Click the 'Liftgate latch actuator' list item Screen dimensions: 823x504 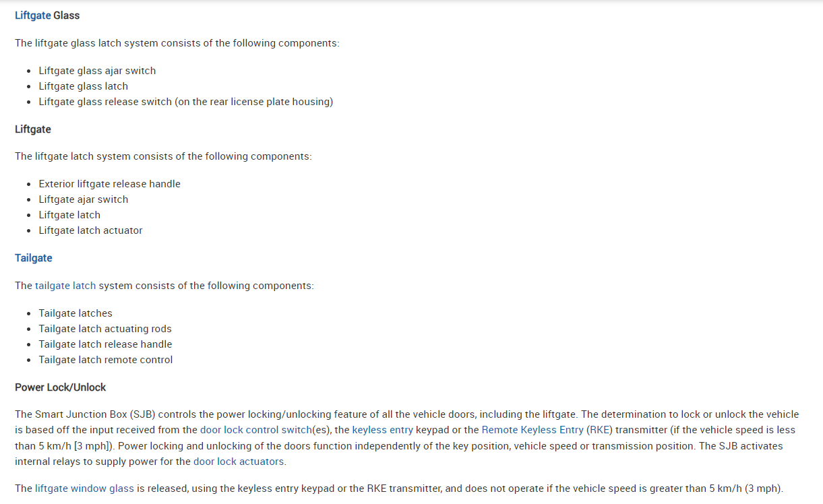pyautogui.click(x=90, y=230)
